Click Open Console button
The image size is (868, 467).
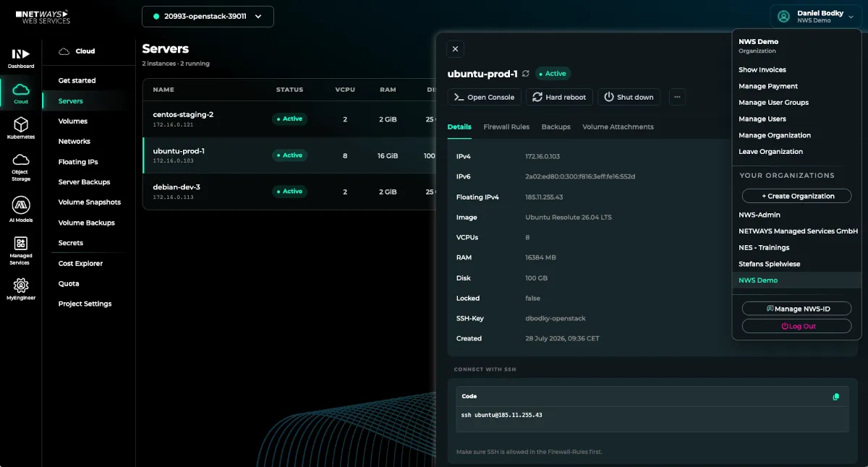484,97
